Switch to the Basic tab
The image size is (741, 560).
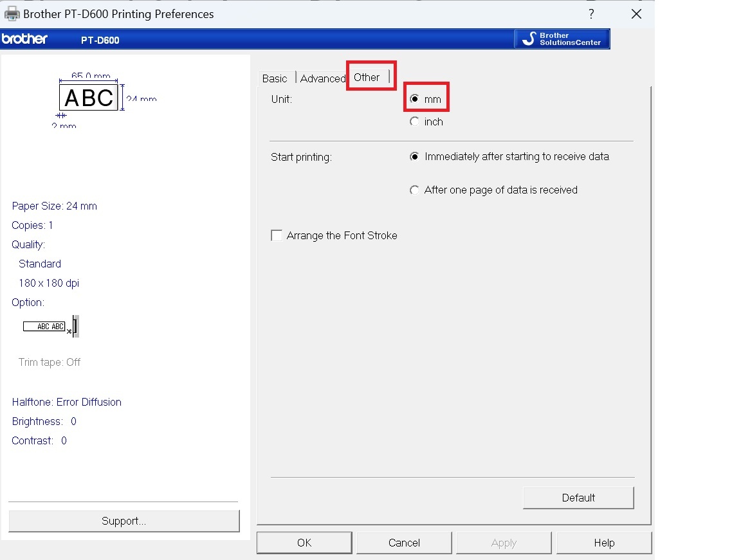[x=275, y=78]
